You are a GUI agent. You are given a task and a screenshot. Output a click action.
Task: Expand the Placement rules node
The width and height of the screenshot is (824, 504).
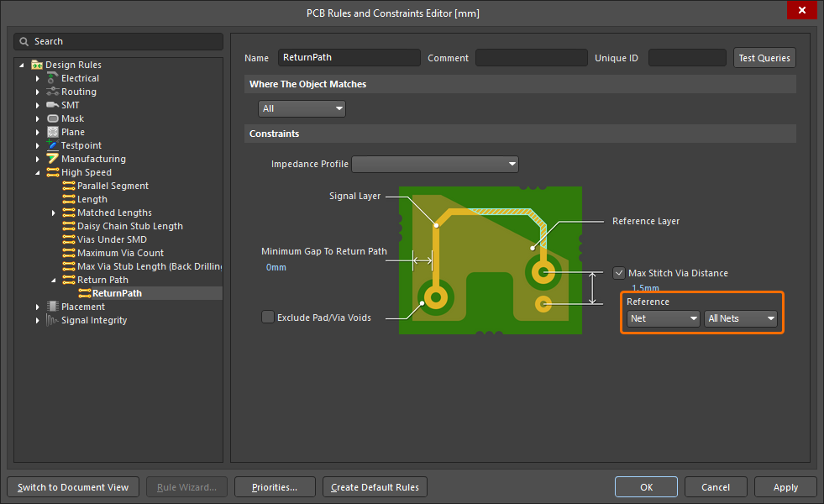click(x=37, y=307)
